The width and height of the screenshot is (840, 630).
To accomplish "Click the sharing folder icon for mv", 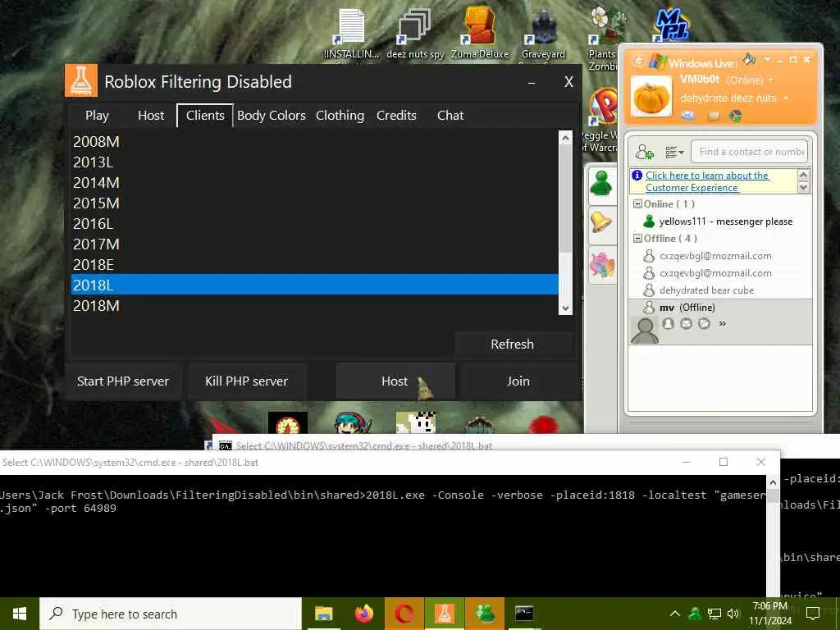I will click(705, 323).
